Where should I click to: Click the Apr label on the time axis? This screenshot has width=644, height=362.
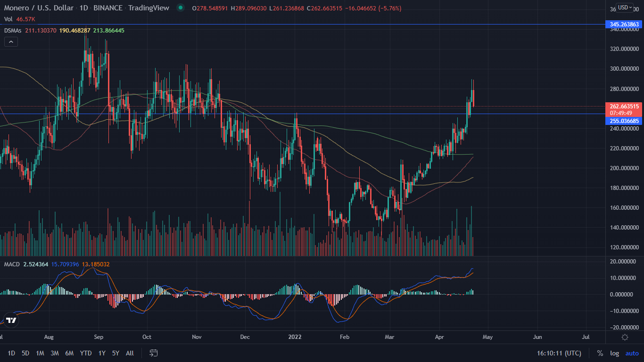(439, 337)
